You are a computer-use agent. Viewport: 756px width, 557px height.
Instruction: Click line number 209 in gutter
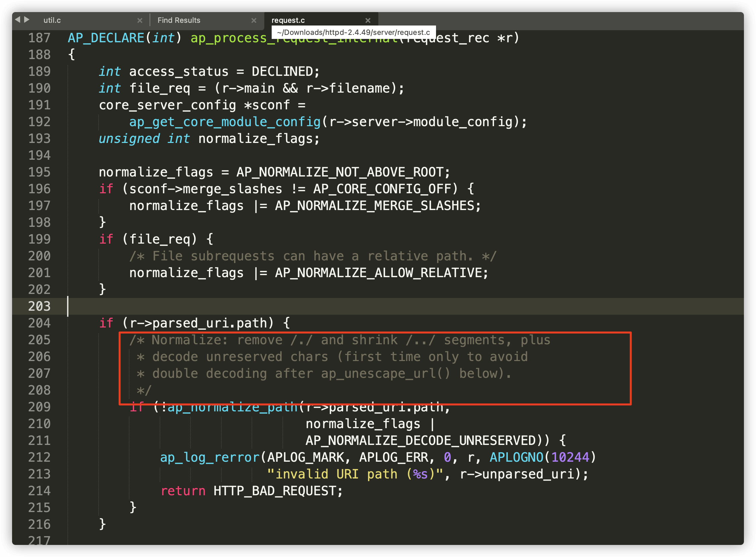click(x=39, y=407)
